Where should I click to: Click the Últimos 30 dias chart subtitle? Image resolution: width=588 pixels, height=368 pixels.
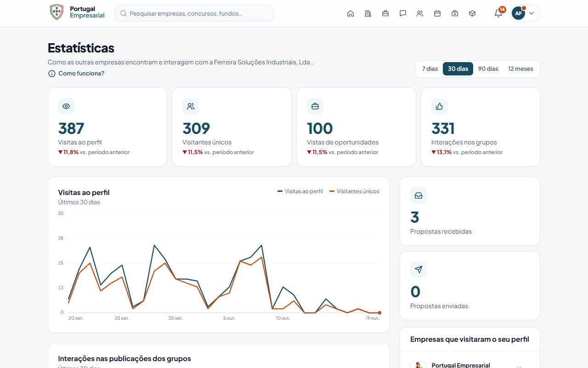point(79,202)
